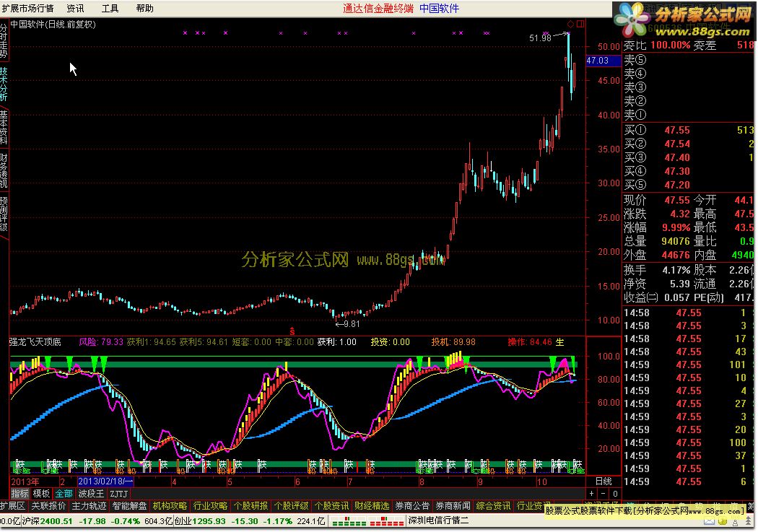The image size is (758, 532).
Task: Click the first signal-strength indicator in the status bar
Action: pyautogui.click(x=348, y=522)
